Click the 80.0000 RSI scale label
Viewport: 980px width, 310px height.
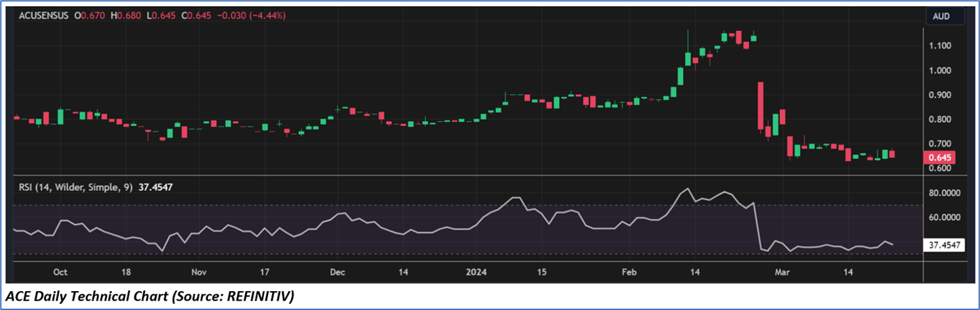pos(944,193)
